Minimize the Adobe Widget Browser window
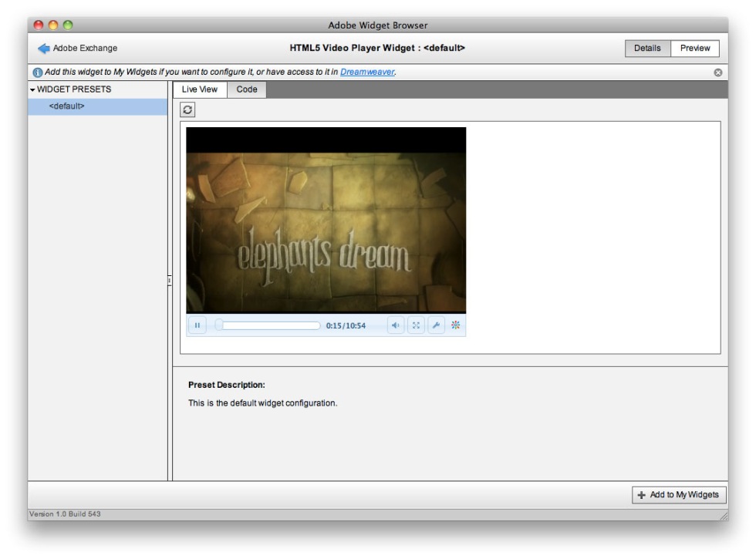 pyautogui.click(x=53, y=25)
